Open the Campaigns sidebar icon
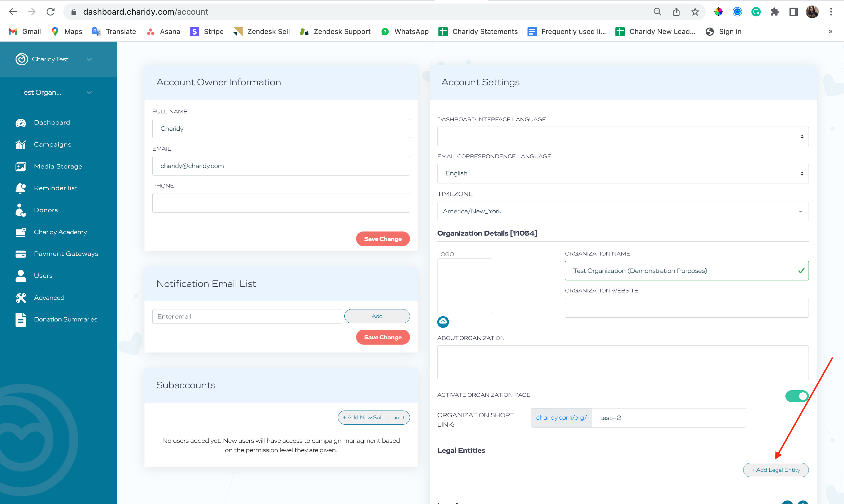The height and width of the screenshot is (504, 844). click(21, 145)
